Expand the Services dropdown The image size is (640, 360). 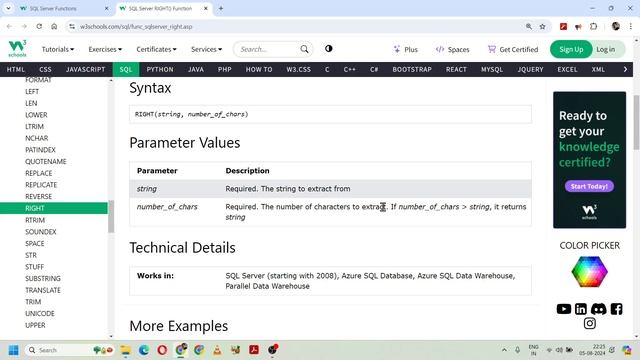[x=207, y=49]
